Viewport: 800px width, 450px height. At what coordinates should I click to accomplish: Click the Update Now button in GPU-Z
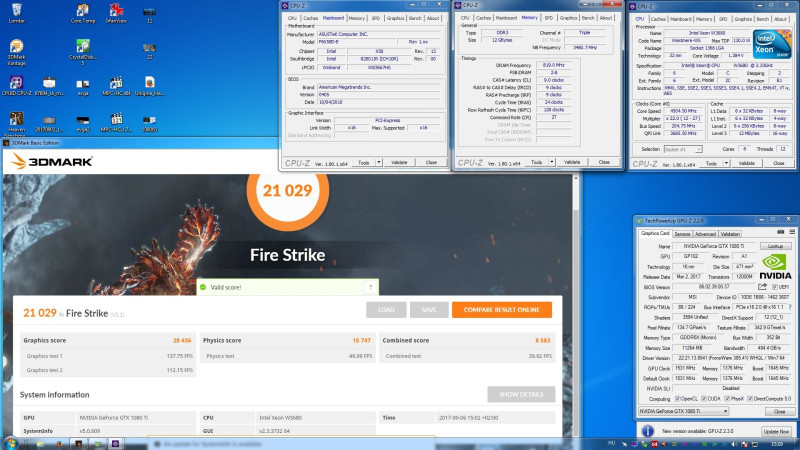coord(777,431)
